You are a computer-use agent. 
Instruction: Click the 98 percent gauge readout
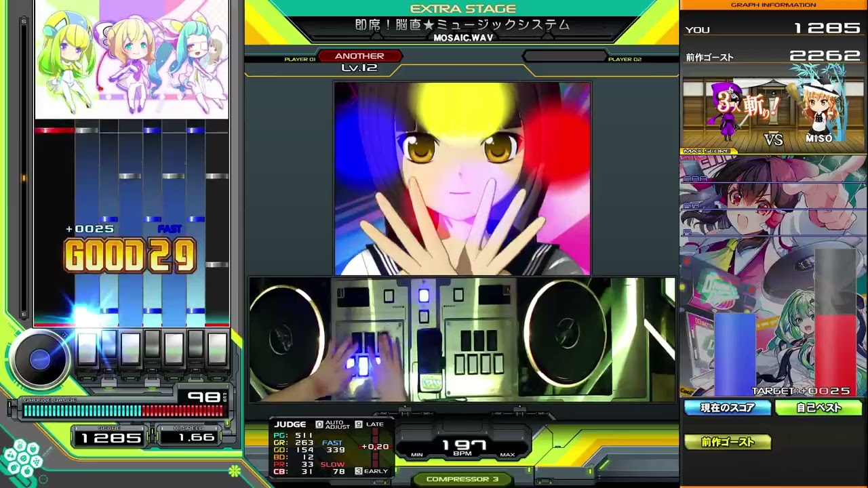(203, 396)
